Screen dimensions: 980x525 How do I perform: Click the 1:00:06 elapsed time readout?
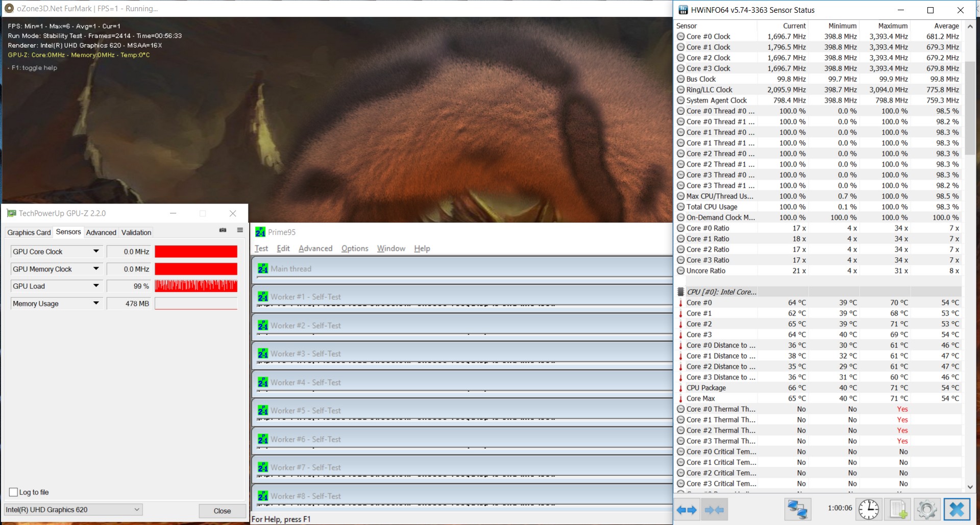coord(840,508)
